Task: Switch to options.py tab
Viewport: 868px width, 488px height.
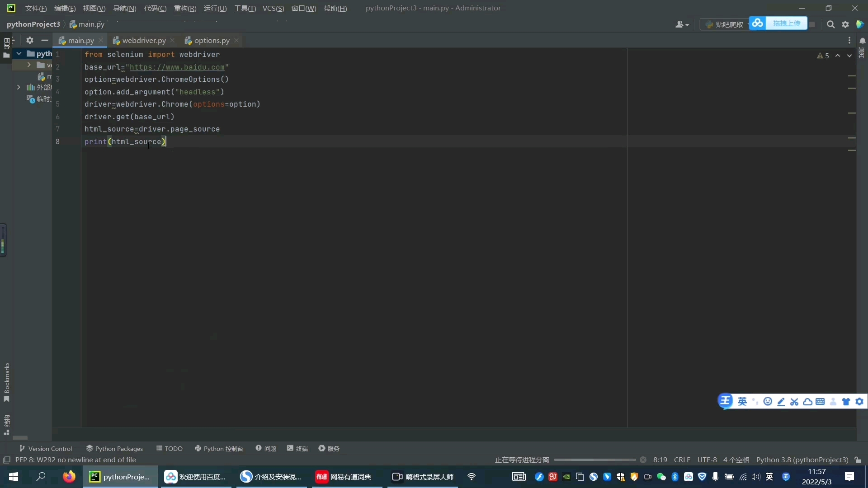Action: point(212,40)
